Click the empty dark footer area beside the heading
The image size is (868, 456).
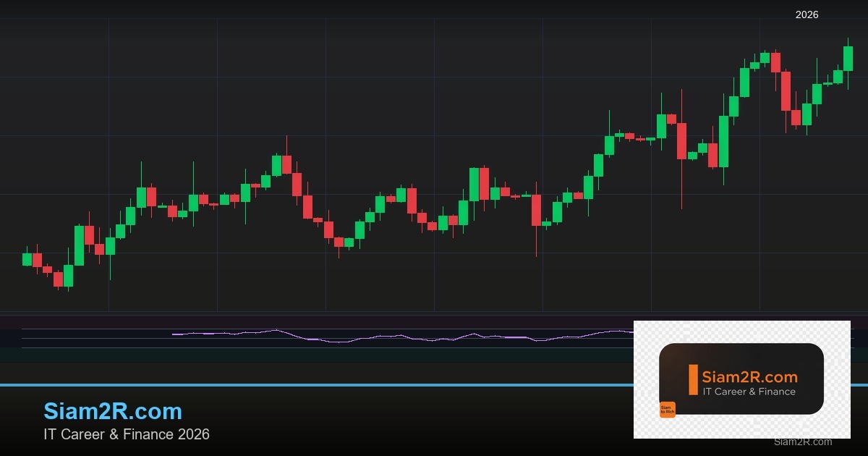[398, 420]
